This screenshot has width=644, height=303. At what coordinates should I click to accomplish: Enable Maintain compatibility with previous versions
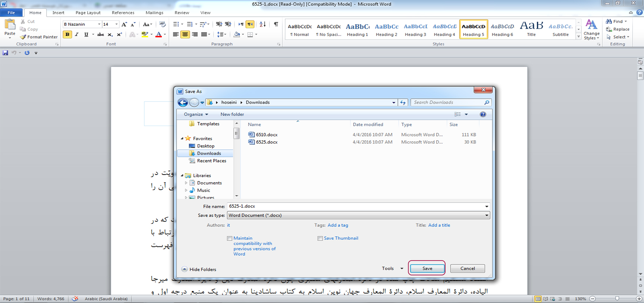(230, 239)
